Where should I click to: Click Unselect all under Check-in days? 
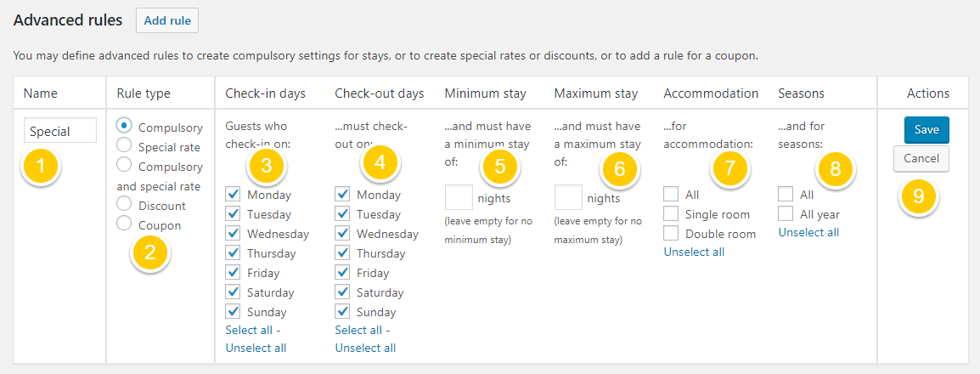(x=256, y=348)
